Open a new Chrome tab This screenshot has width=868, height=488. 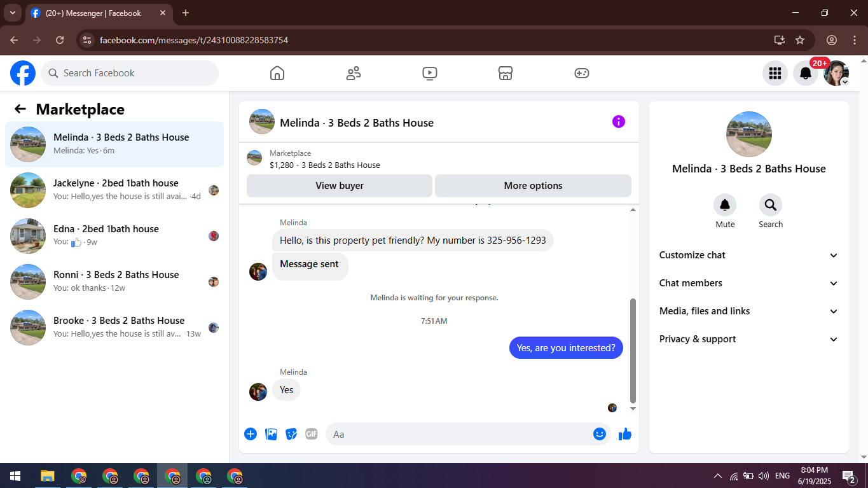pos(186,13)
